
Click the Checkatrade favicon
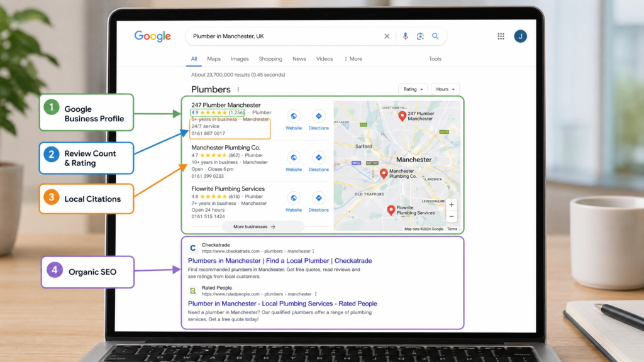click(192, 248)
